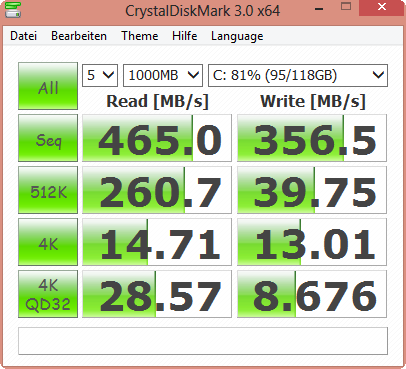
Task: Run all benchmarks with All button
Action: 48,86
